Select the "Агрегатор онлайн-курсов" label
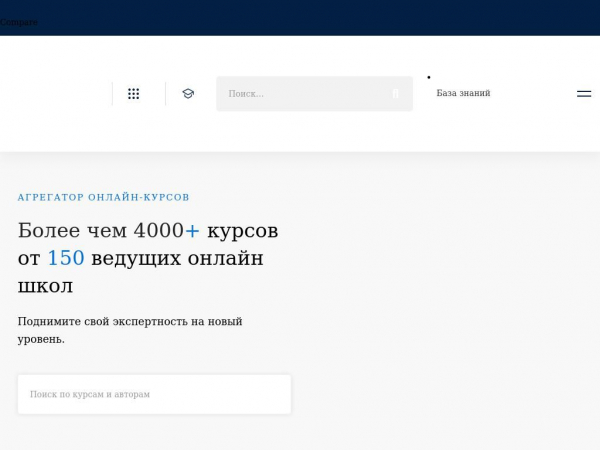The height and width of the screenshot is (450, 600). point(103,197)
